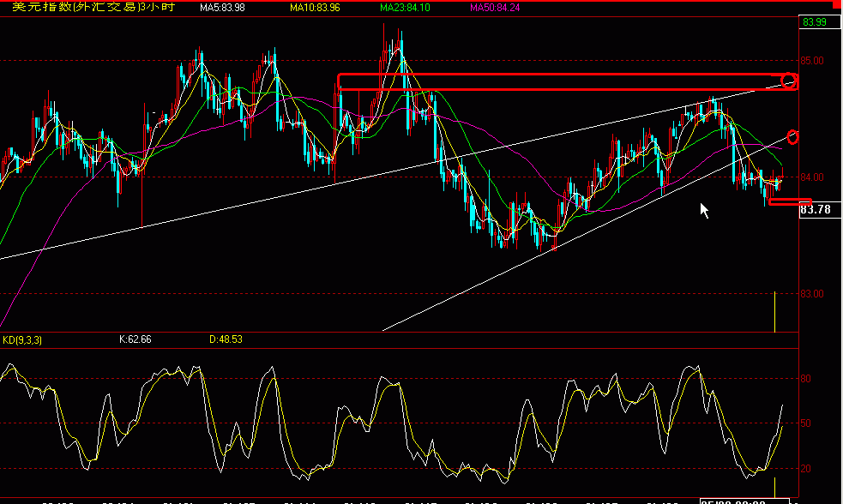843x504 pixels.
Task: Select the MA5:83.98 indicator label
Action: (222, 8)
